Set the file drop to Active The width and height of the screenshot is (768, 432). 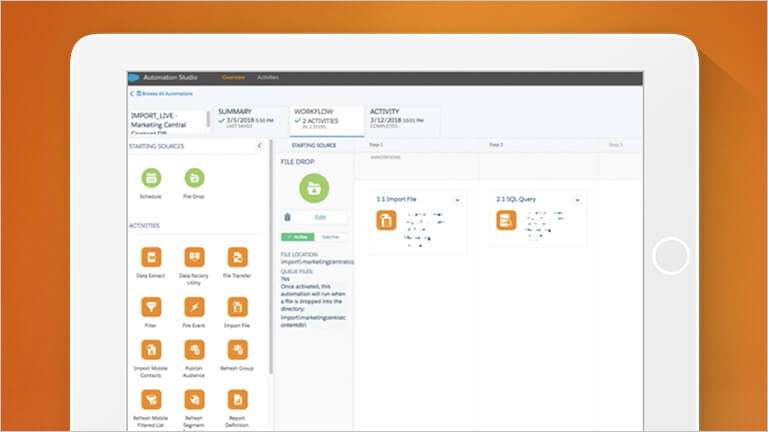coord(297,237)
